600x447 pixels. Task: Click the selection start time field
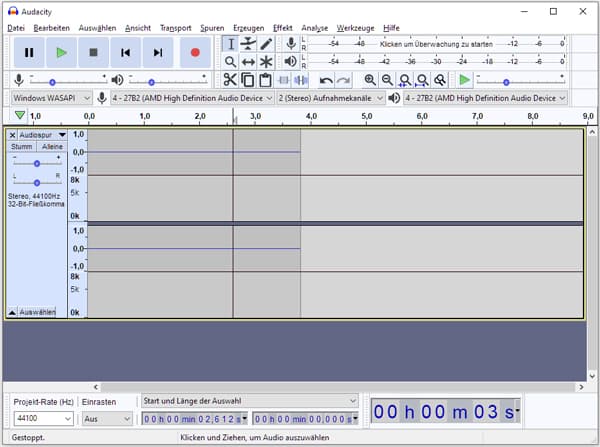click(x=195, y=419)
